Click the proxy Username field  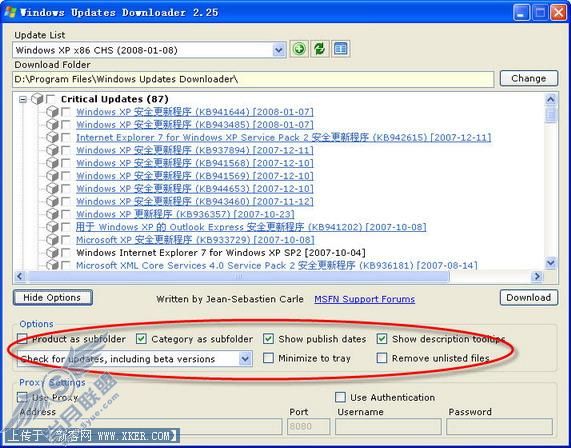point(388,427)
